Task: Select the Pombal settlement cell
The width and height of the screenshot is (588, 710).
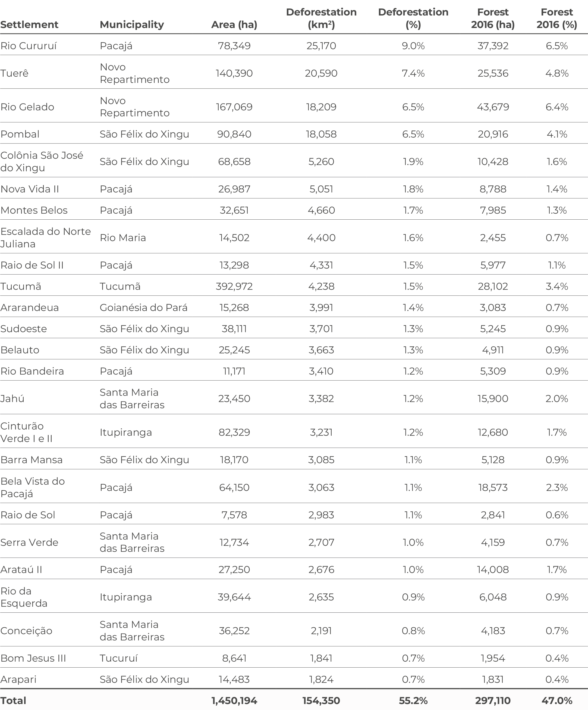Action: 20,134
